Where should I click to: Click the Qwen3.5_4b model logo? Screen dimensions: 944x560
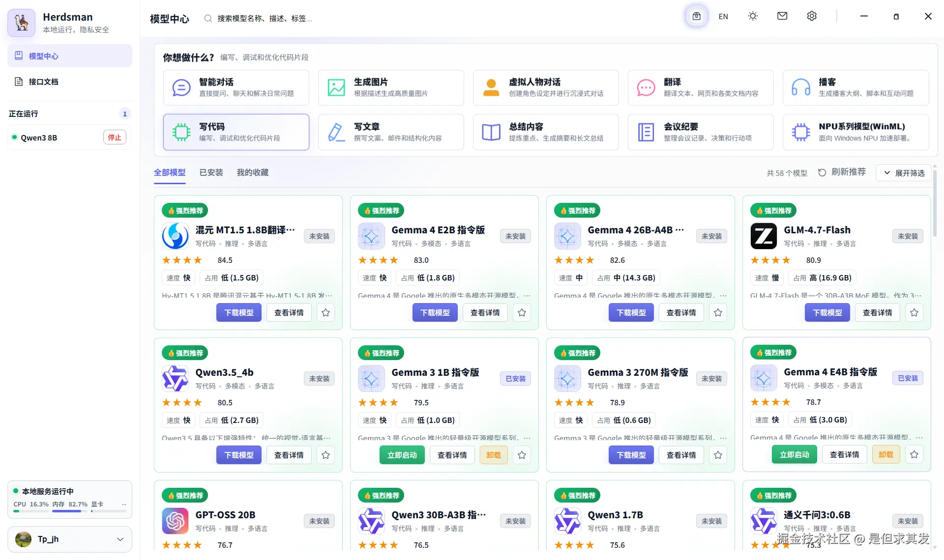[x=175, y=378]
